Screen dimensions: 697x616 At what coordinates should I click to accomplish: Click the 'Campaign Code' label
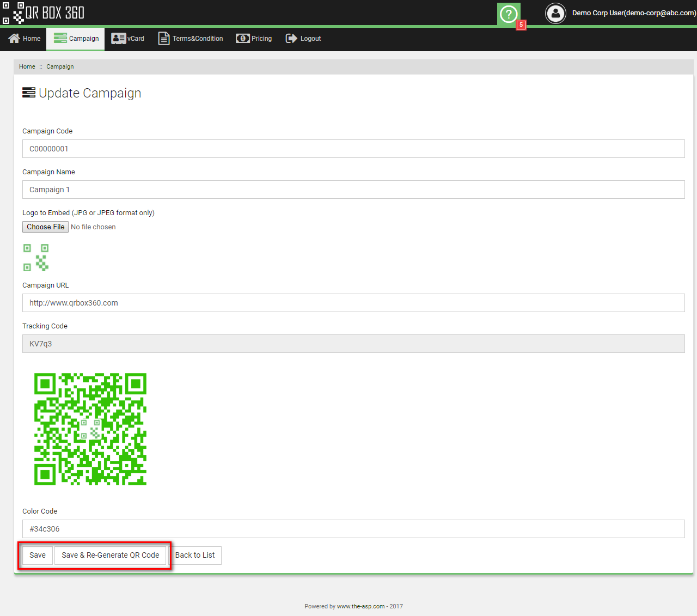click(x=47, y=131)
